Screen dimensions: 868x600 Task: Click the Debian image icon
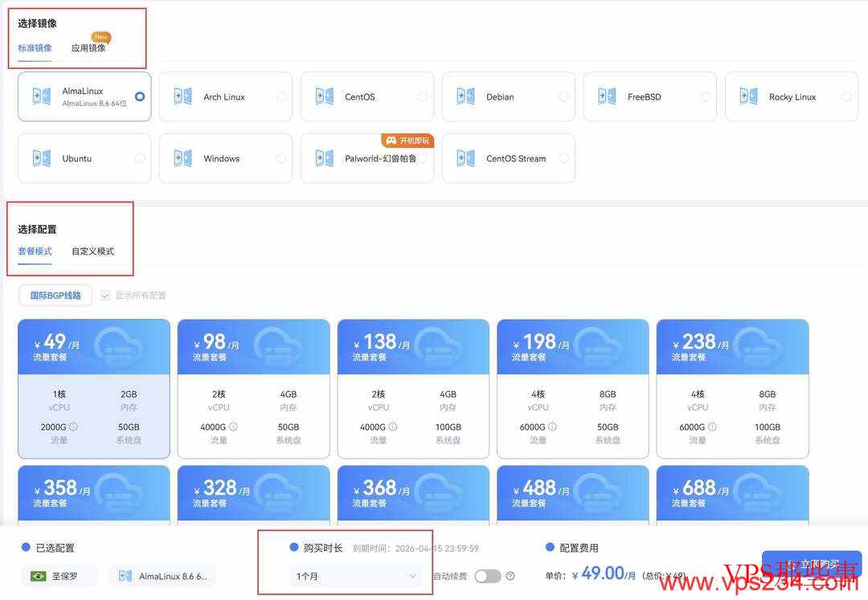pos(465,96)
